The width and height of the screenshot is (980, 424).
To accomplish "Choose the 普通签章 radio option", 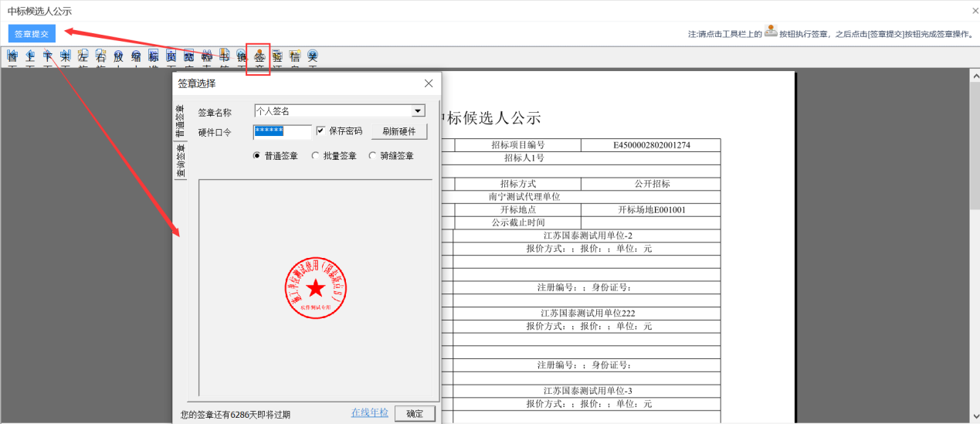I will [x=257, y=156].
